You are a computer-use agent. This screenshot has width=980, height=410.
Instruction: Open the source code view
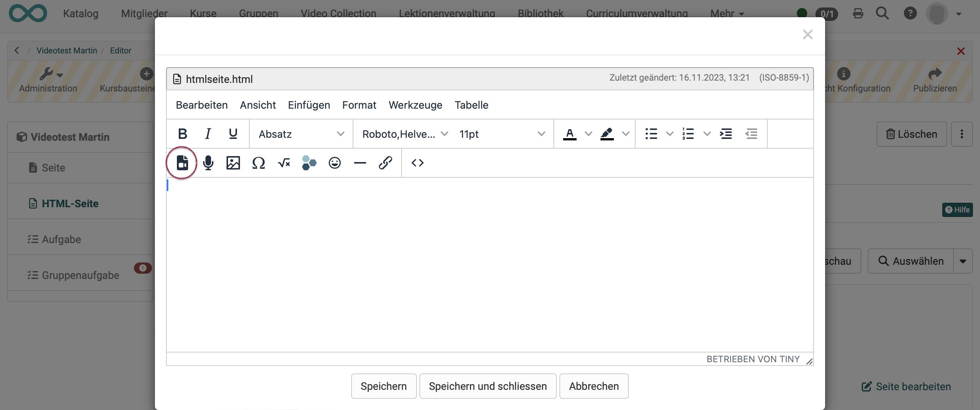click(417, 163)
